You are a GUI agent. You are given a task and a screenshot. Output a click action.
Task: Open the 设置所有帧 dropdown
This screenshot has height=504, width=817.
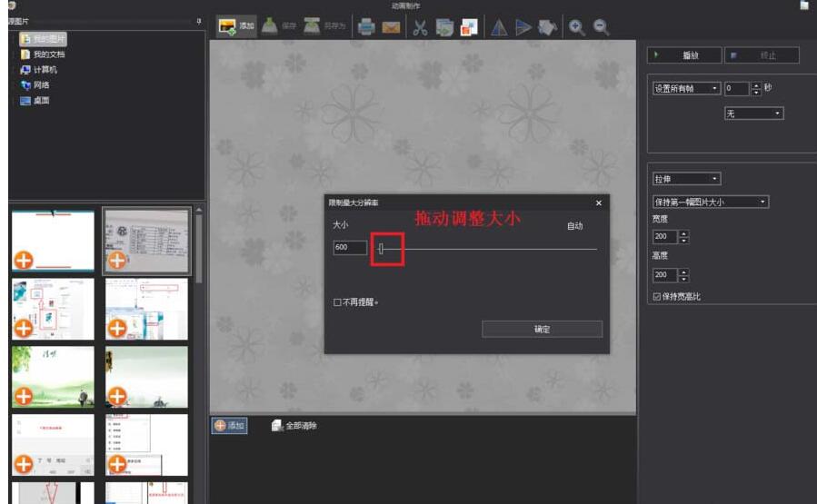(686, 88)
